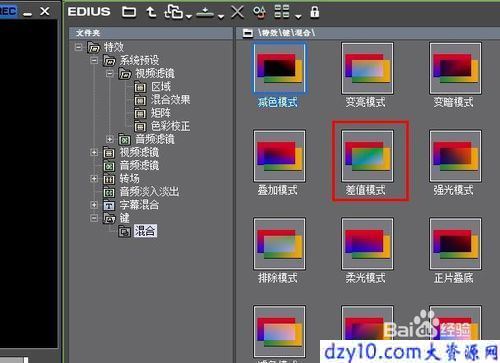Collapse the 视频滤镜 subfolder under 系统预设
The image size is (500, 363).
[x=110, y=73]
